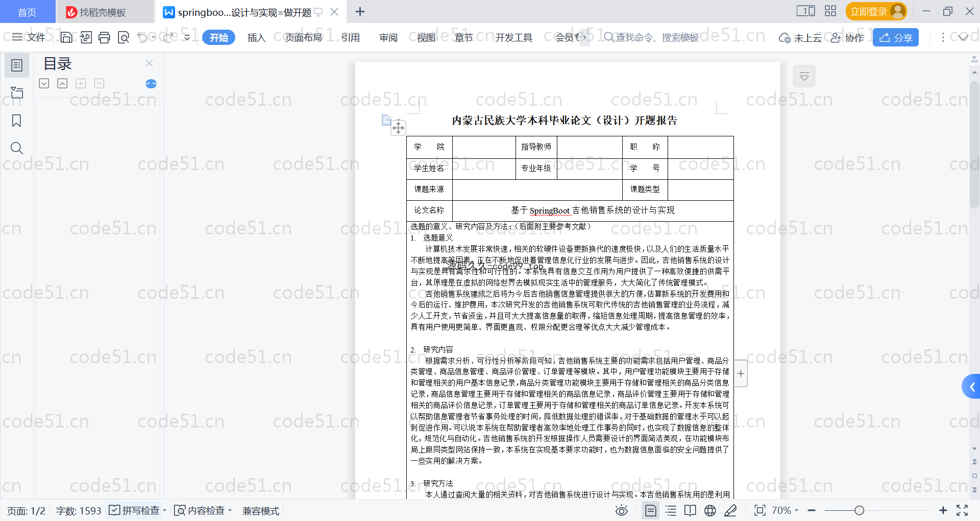980x521 pixels.
Task: Close the 目录 panel
Action: pyautogui.click(x=149, y=63)
